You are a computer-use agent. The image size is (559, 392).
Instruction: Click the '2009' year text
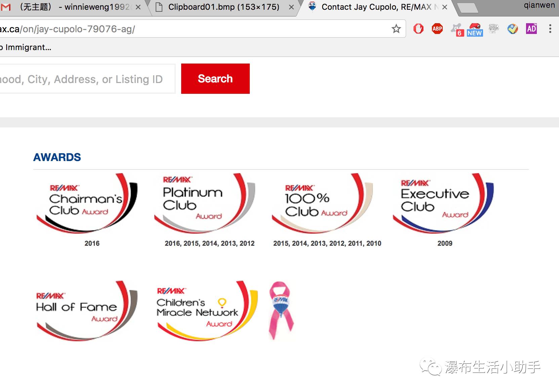445,243
